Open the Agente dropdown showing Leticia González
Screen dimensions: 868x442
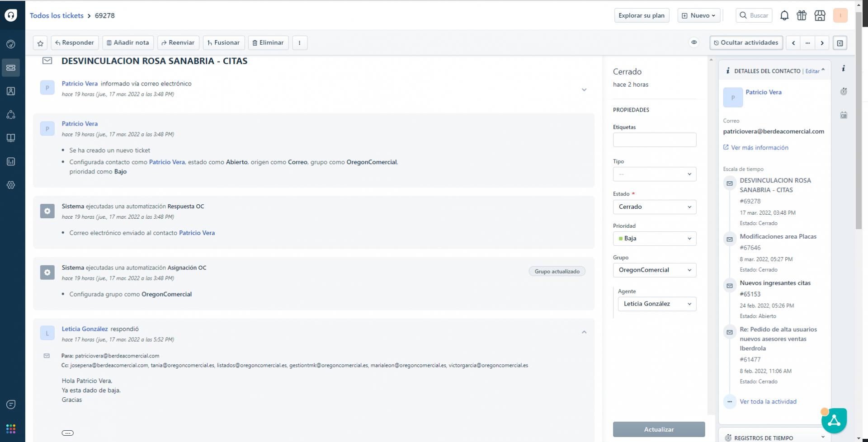657,304
